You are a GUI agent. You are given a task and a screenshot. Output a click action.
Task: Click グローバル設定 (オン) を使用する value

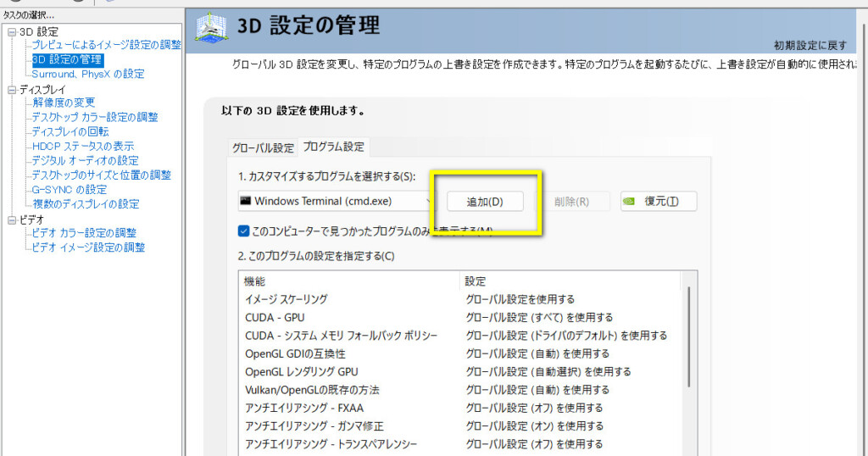(x=534, y=426)
